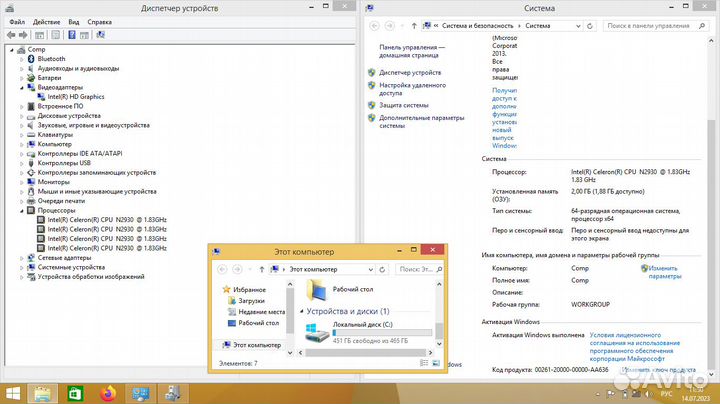The width and height of the screenshot is (720, 404).
Task: Click the Comp root node icon
Action: 21,49
